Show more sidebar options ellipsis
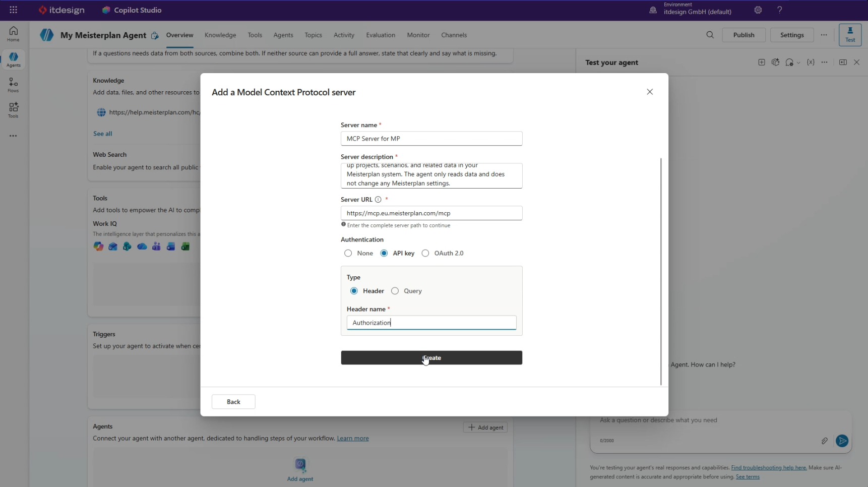 tap(13, 136)
